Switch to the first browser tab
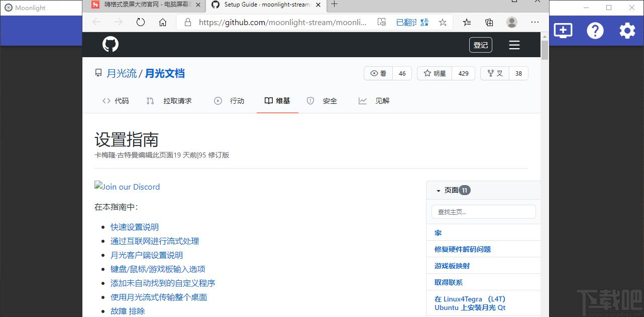644x317 pixels. click(146, 5)
